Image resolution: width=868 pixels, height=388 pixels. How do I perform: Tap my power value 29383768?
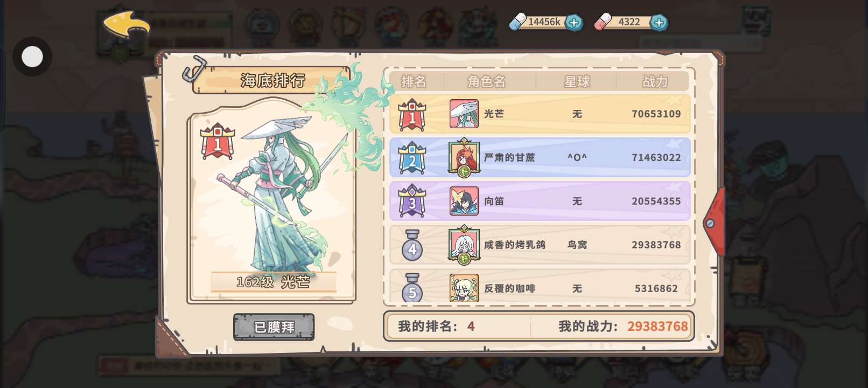[657, 326]
